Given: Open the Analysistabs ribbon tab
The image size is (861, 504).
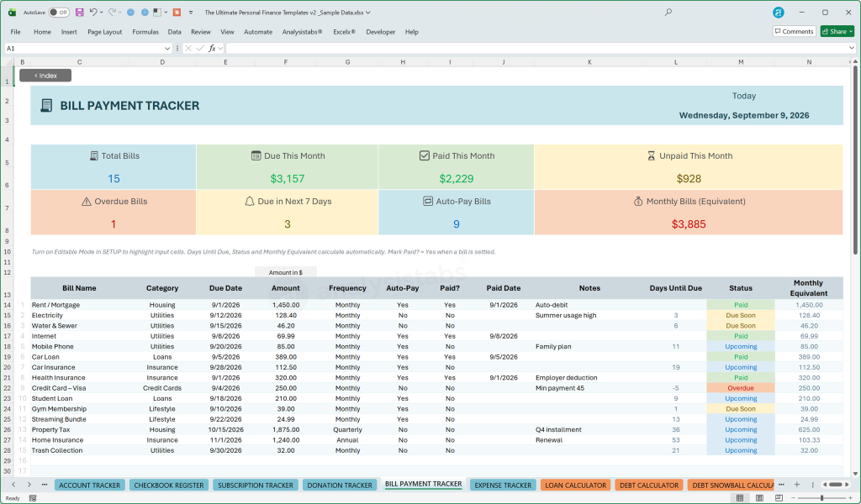Looking at the screenshot, I should point(302,32).
